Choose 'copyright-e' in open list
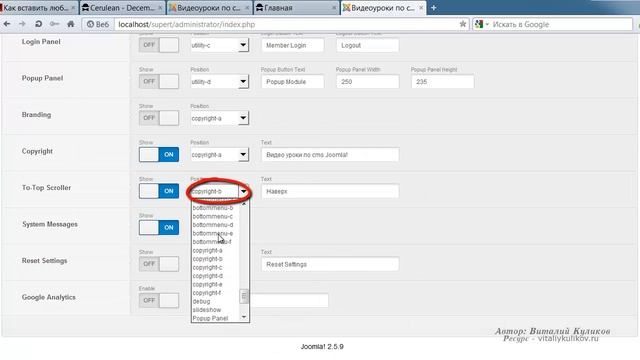 [207, 284]
